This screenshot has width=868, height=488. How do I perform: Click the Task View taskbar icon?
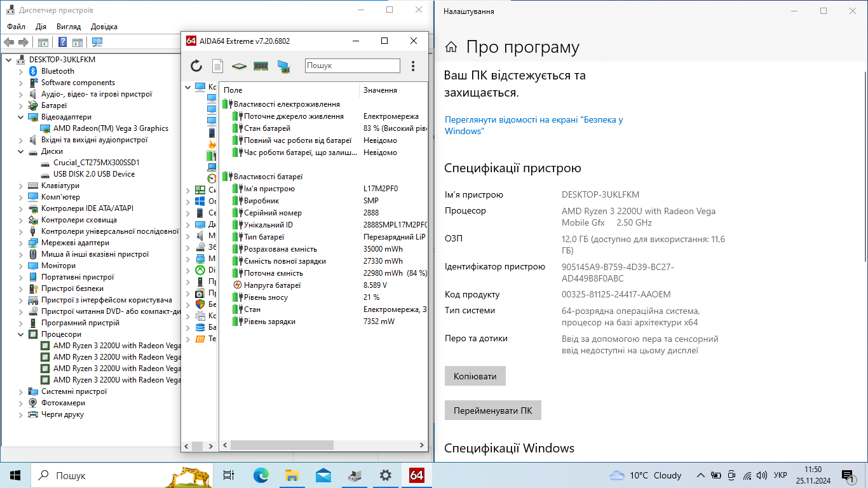[229, 475]
